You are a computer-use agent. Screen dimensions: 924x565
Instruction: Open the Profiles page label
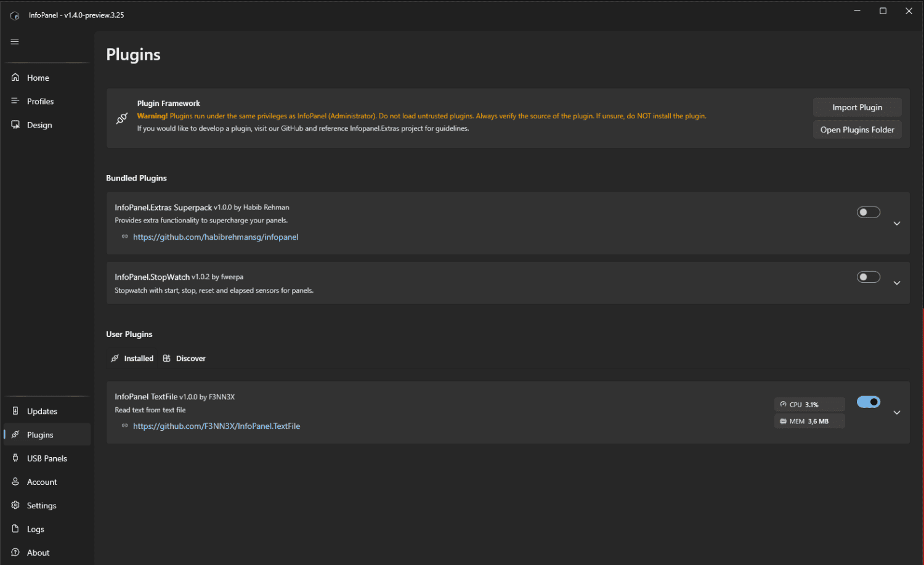pos(40,101)
